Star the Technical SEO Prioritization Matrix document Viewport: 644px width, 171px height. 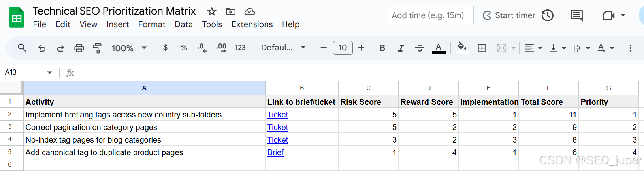pos(212,11)
